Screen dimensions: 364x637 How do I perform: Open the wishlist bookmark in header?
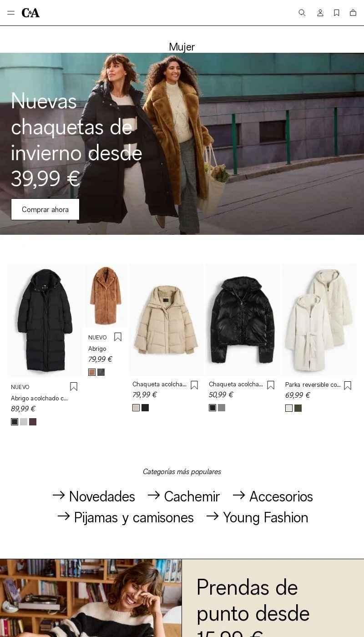(337, 13)
